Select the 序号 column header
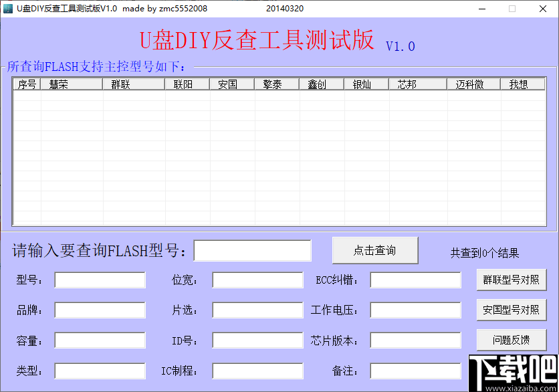This screenshot has height=392, width=559. [x=26, y=84]
